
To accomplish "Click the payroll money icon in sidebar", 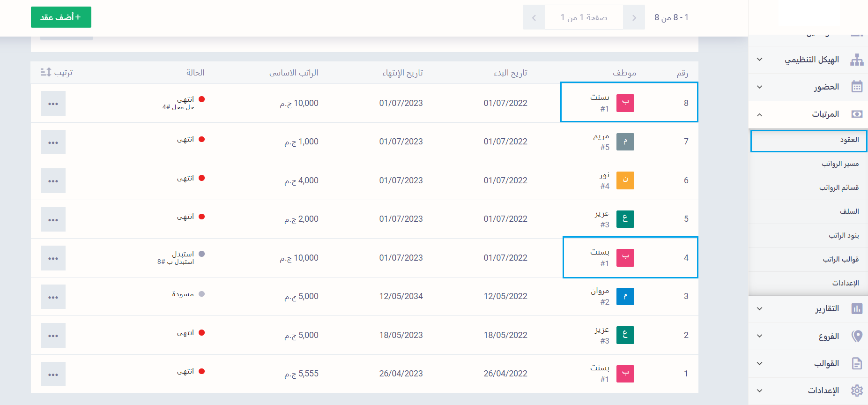I will tap(856, 114).
